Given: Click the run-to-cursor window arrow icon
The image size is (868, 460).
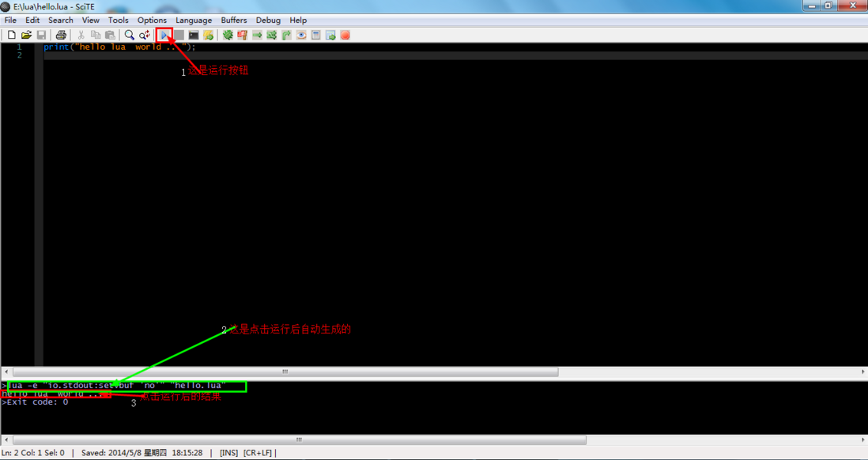Looking at the screenshot, I should pyautogui.click(x=330, y=35).
